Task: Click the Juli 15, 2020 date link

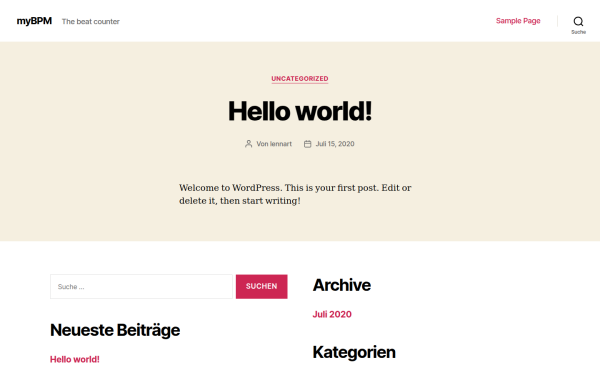Action: point(335,144)
